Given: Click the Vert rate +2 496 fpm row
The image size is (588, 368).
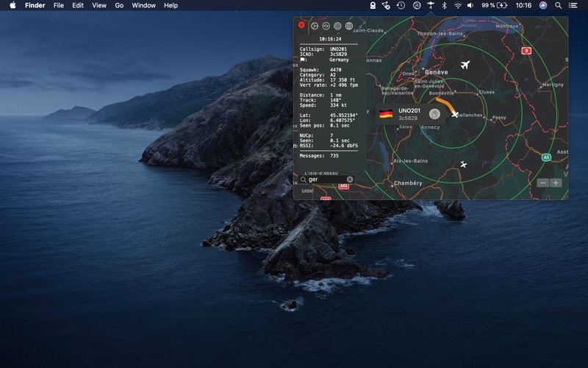Looking at the screenshot, I should [329, 85].
